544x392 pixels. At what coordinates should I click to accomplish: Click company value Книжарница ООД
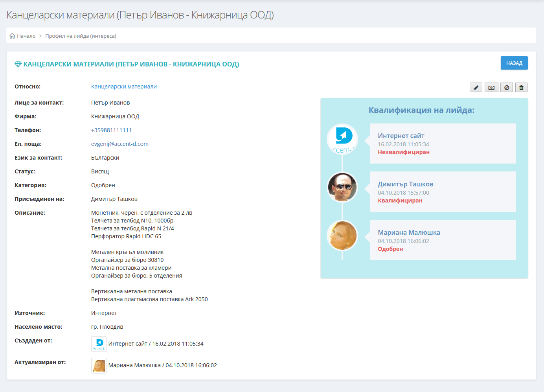[115, 116]
